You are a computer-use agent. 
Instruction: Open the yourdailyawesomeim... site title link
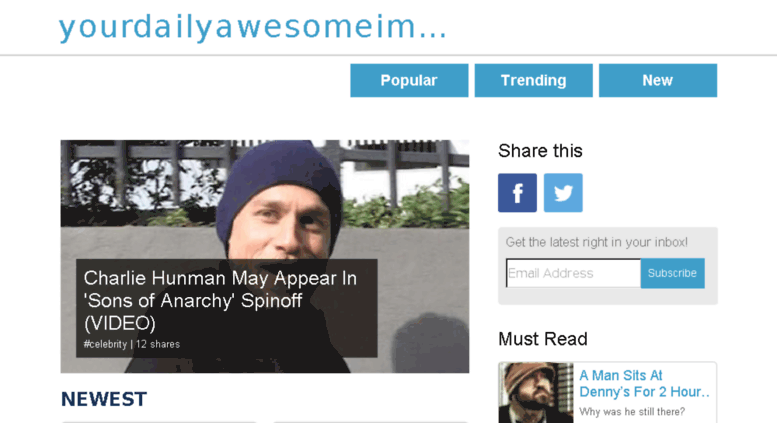click(x=253, y=27)
